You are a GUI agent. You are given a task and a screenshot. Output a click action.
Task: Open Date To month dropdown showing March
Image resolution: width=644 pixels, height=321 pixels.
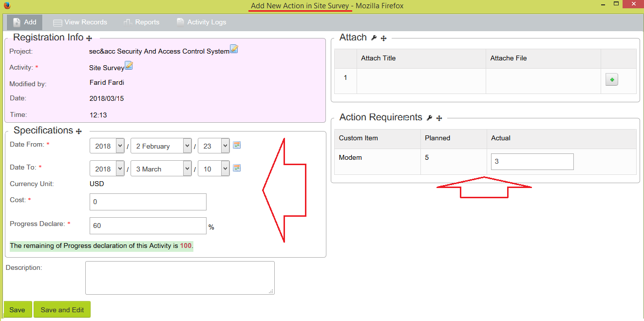(x=161, y=169)
